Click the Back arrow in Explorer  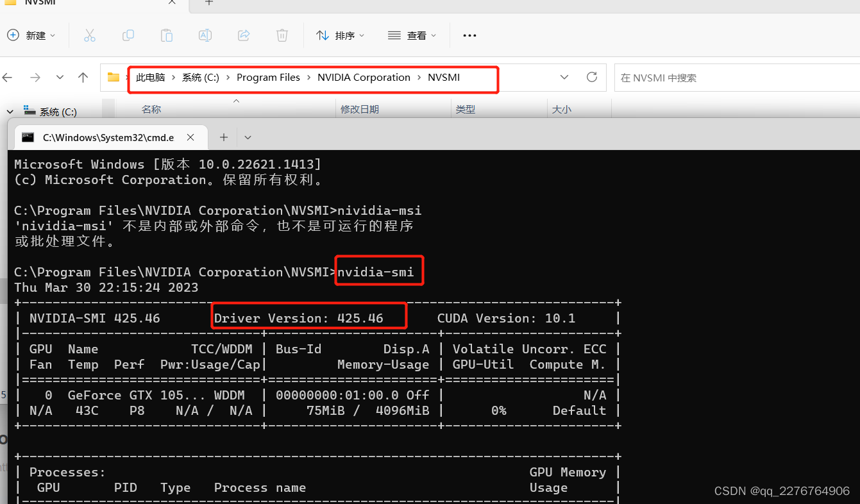click(x=8, y=78)
